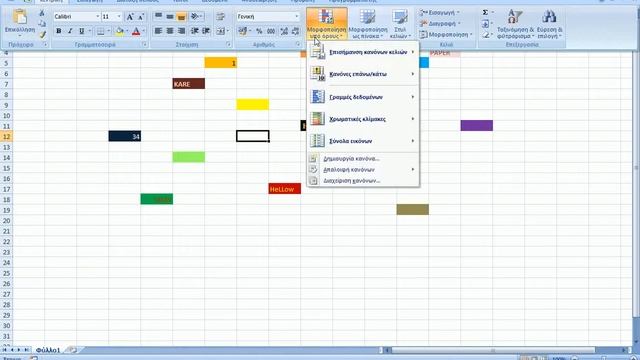Click the Decrease Font Size icon
This screenshot has height=360, width=640.
point(141,17)
